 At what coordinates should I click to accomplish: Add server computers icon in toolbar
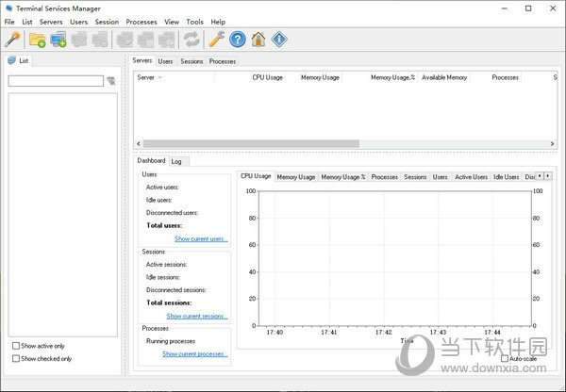[58, 40]
